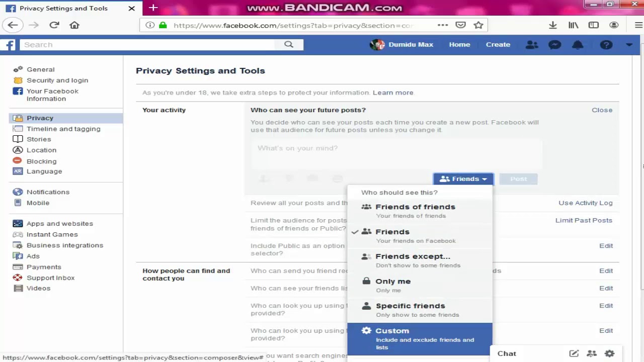The width and height of the screenshot is (644, 362).
Task: Open Security and login settings
Action: click(57, 80)
